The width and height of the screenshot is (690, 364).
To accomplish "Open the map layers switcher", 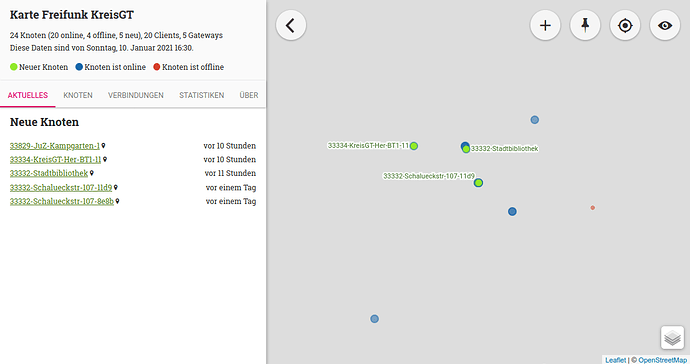I will 672,338.
